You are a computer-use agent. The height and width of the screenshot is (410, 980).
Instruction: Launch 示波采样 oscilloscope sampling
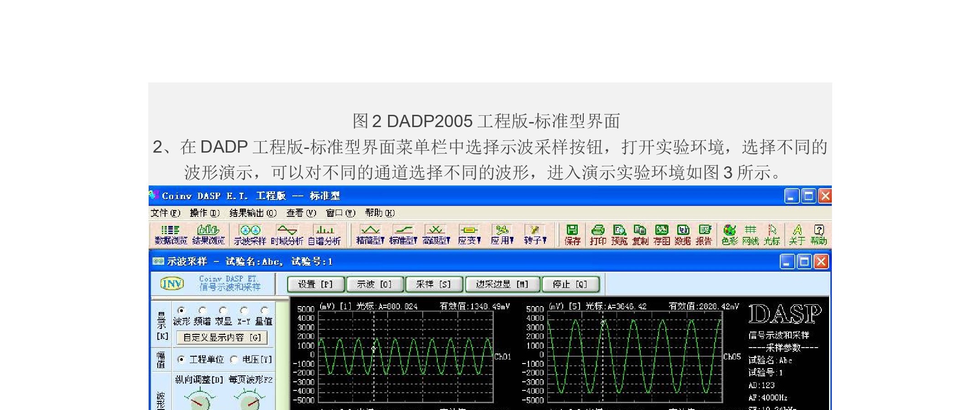250,235
